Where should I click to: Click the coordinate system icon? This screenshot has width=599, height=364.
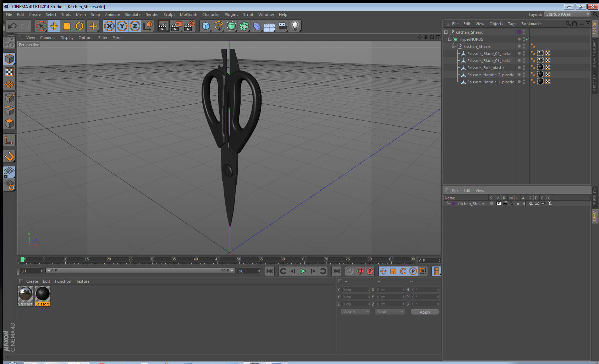(x=148, y=26)
